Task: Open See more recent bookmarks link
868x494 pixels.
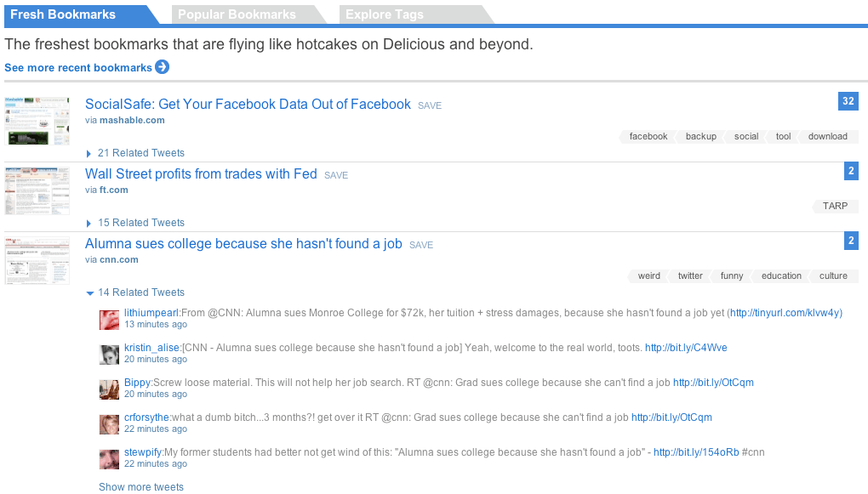Action: click(x=78, y=67)
